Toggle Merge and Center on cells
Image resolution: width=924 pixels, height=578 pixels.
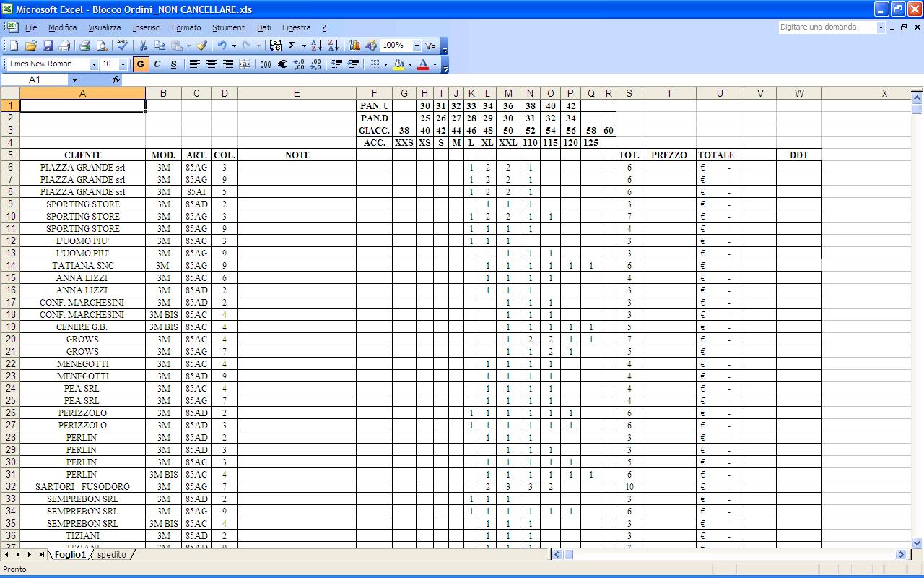[245, 64]
